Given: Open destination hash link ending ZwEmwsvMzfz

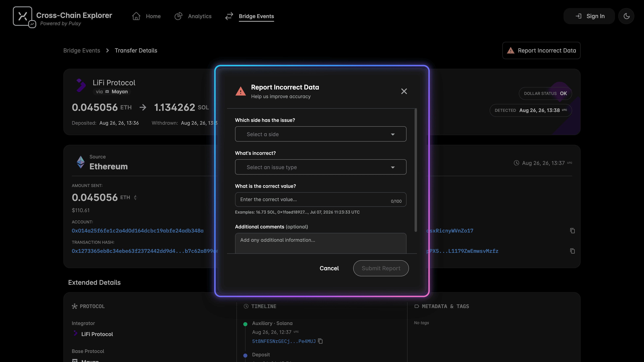Looking at the screenshot, I should coord(462,251).
